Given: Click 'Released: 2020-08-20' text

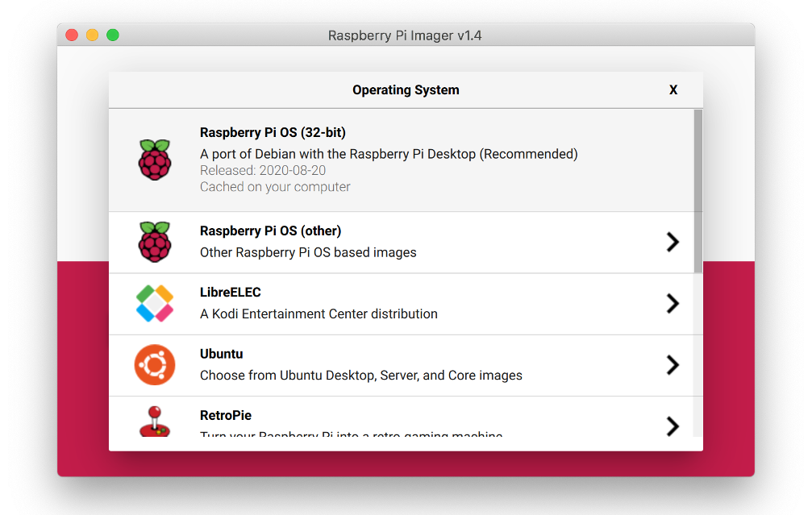Looking at the screenshot, I should tap(263, 170).
